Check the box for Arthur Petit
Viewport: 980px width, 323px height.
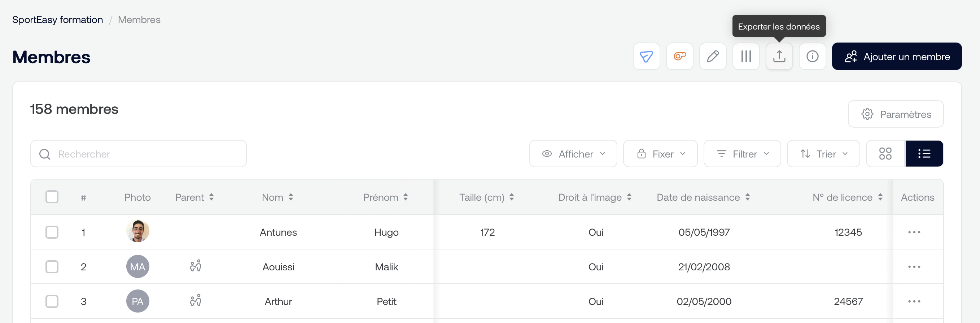(x=52, y=301)
